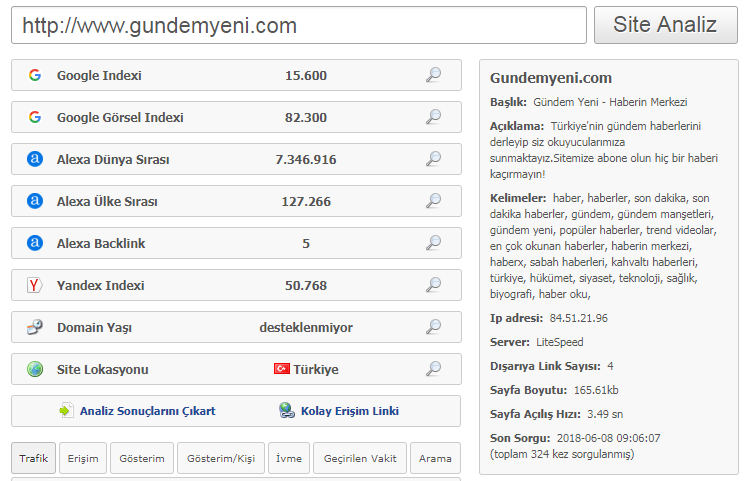745x481 pixels.
Task: Click Alexa logo beside Alexa Dünya Sırası
Action: [35, 159]
